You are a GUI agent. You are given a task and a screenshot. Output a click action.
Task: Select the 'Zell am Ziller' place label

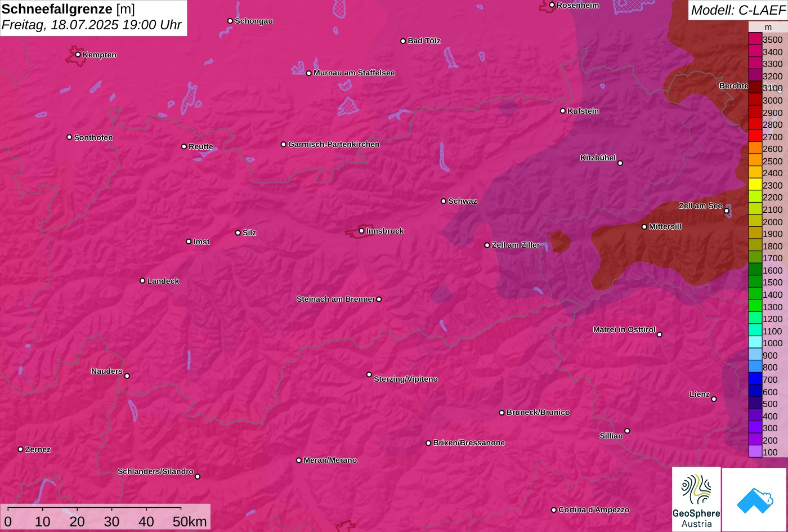516,245
